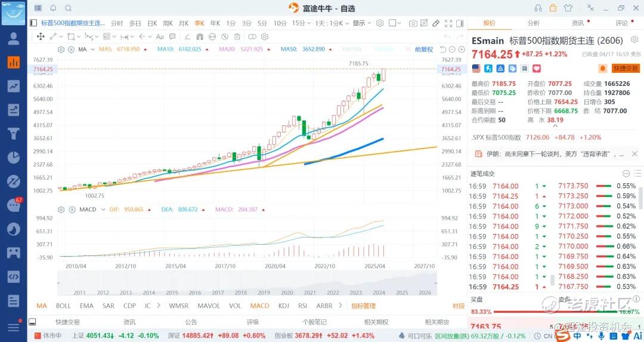Open 指标管理 indicator management

pyautogui.click(x=364, y=306)
